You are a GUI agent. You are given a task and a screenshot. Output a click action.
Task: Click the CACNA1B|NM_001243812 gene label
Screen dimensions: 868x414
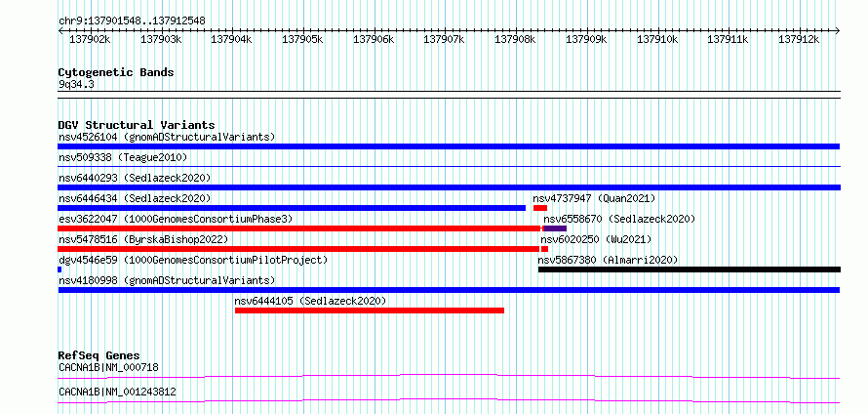pyautogui.click(x=117, y=392)
